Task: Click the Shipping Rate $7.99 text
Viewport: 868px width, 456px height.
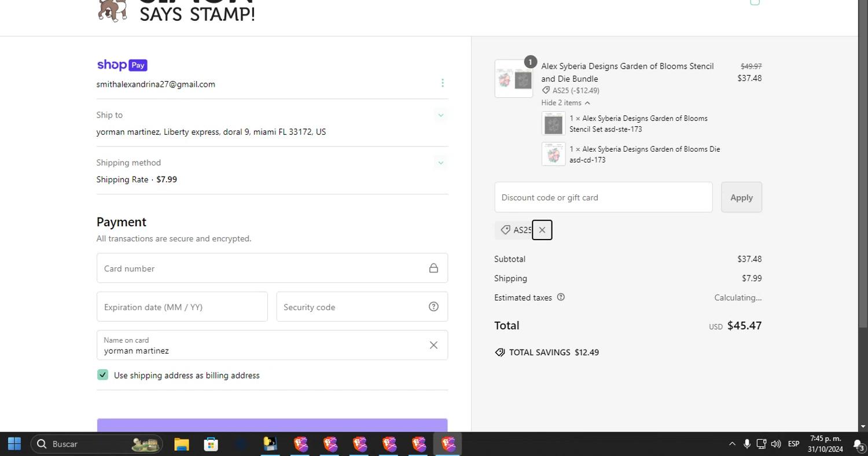Action: (137, 179)
